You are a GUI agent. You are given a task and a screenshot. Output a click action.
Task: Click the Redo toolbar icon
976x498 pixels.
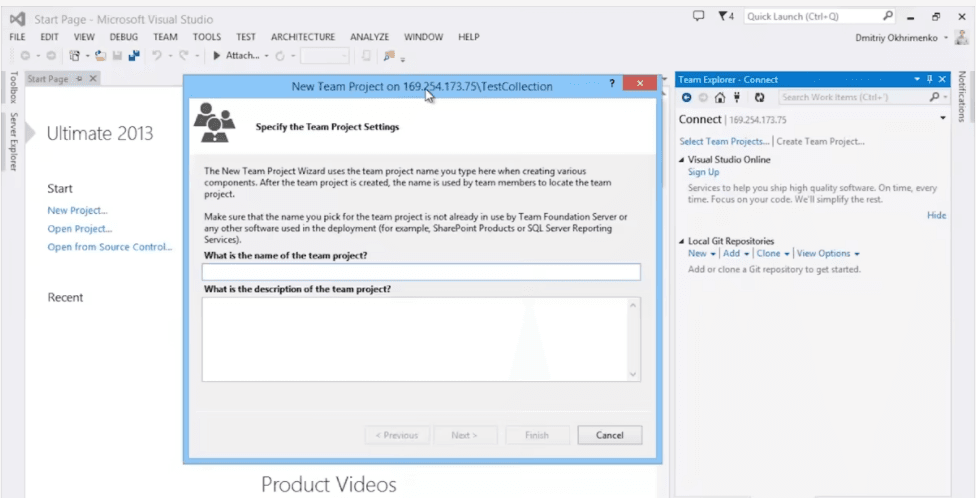(184, 56)
